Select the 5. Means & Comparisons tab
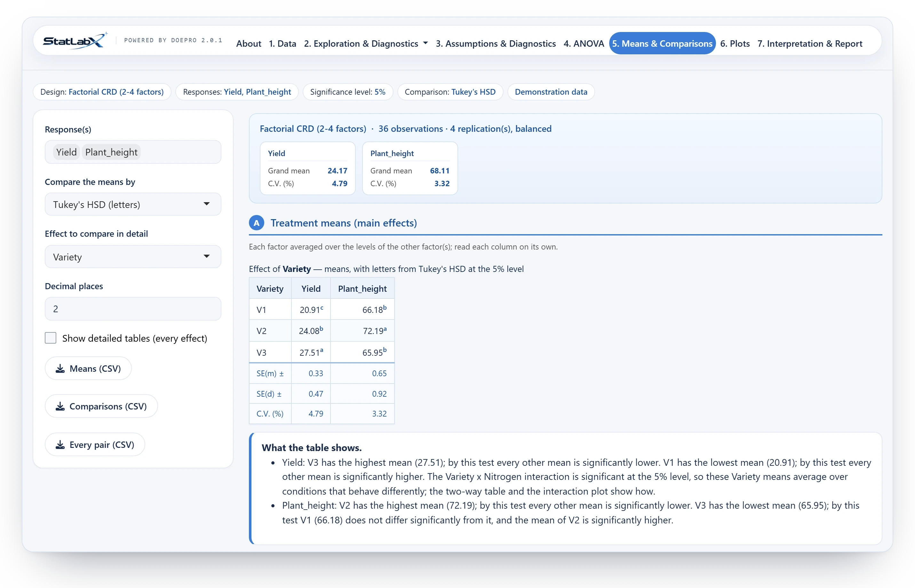Screen dimensions: 915x588 coord(662,44)
